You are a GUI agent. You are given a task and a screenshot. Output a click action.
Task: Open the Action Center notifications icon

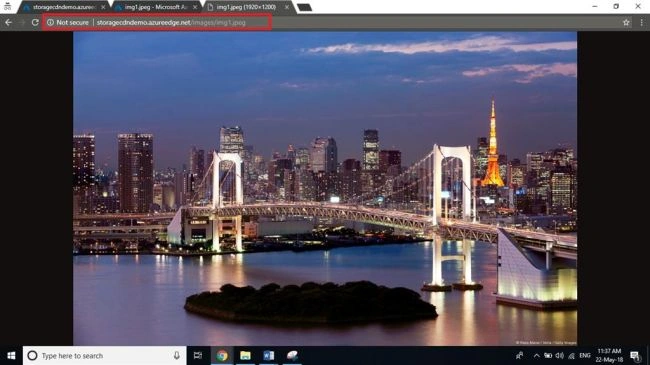coord(635,355)
